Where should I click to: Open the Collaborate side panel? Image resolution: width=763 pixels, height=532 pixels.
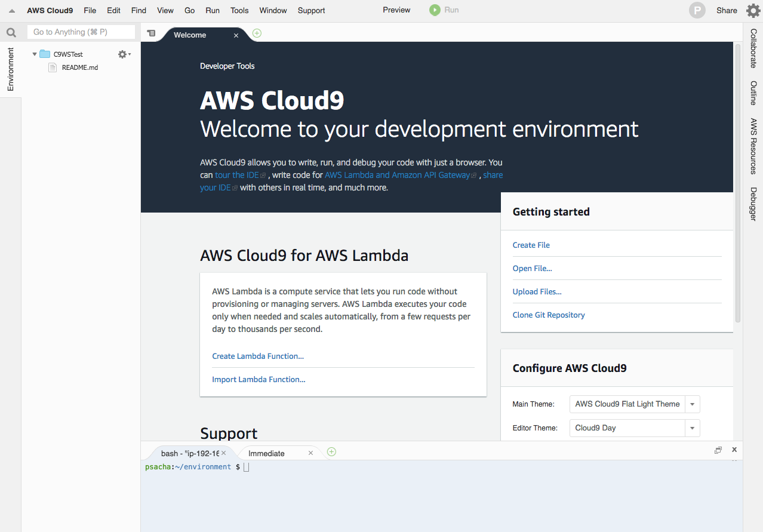coord(753,48)
